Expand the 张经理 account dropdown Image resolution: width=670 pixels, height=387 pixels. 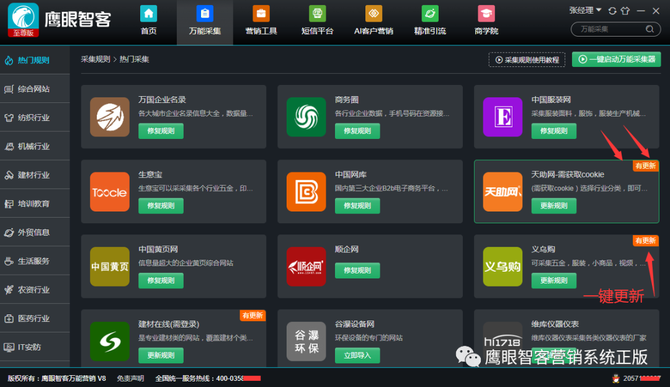585,10
